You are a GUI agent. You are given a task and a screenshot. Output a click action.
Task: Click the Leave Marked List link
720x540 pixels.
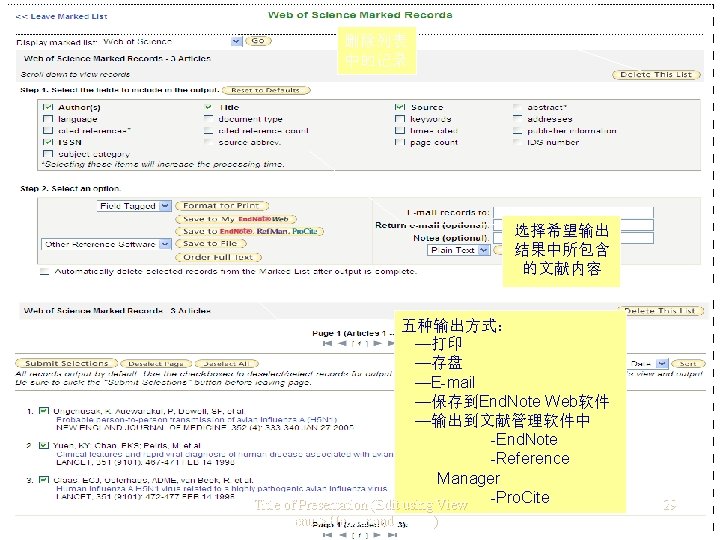coord(62,16)
